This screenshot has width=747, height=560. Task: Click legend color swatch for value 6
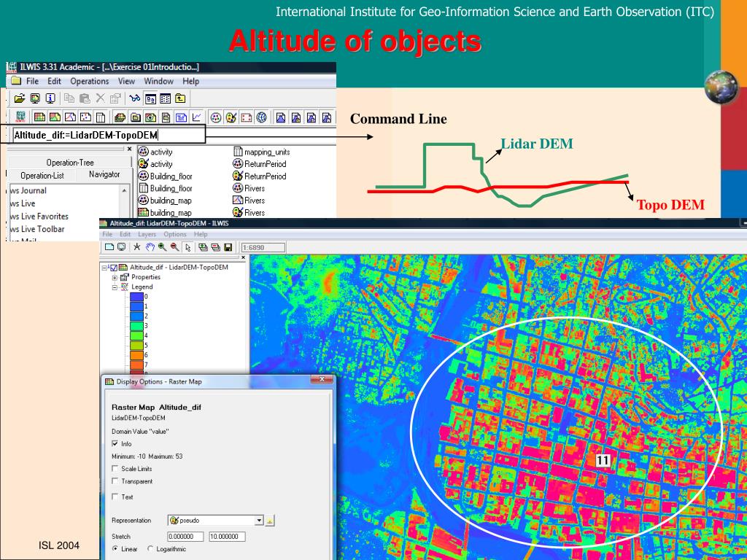point(136,355)
